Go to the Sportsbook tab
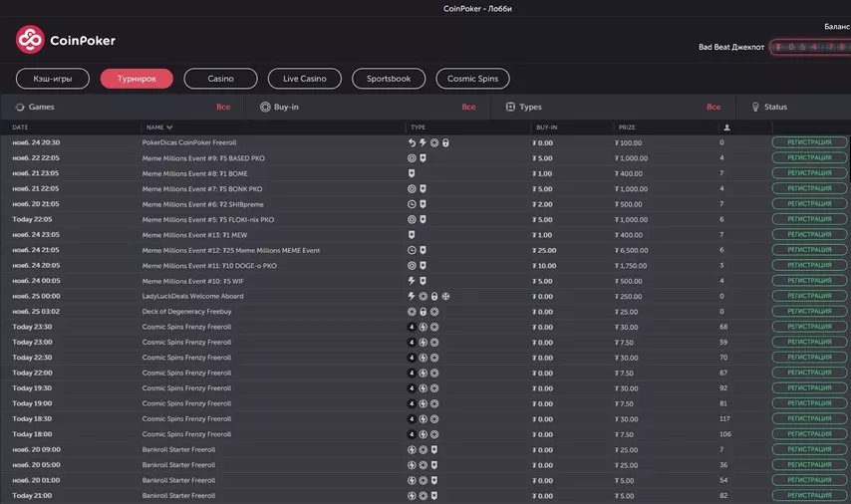 (389, 79)
